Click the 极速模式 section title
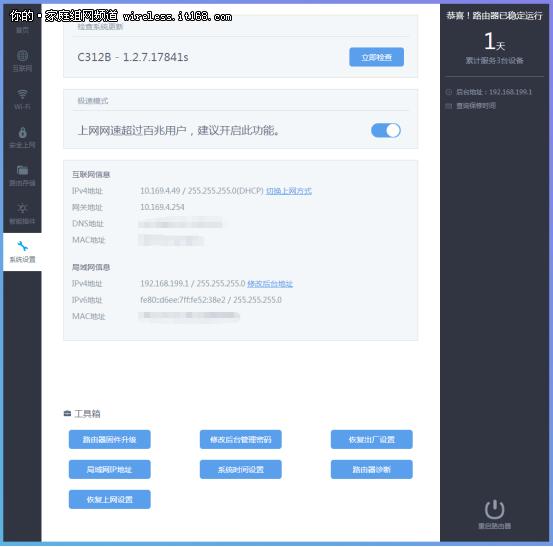This screenshot has width=553, height=547. coord(93,101)
